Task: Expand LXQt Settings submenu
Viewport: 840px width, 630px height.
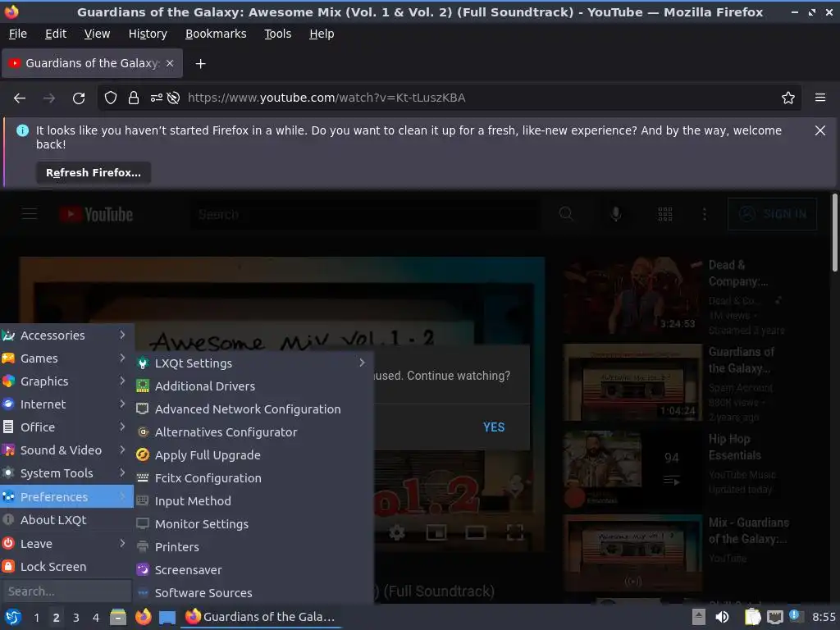Action: (253, 363)
